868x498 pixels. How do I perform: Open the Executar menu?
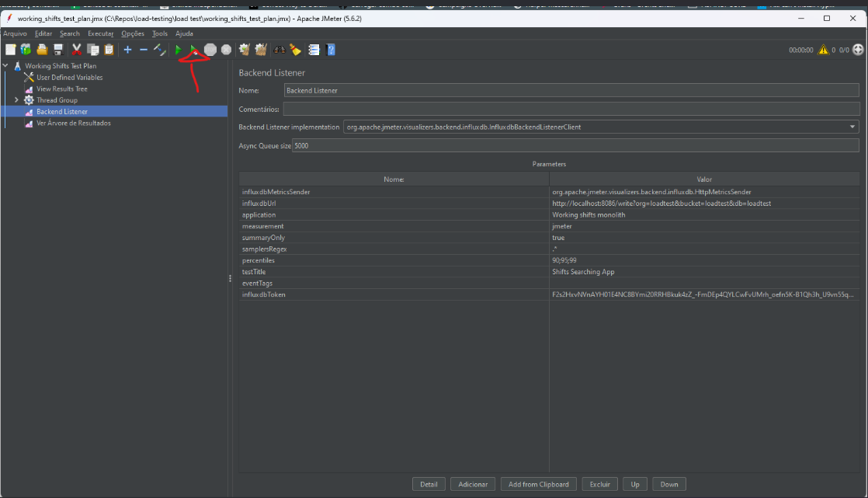(x=101, y=33)
